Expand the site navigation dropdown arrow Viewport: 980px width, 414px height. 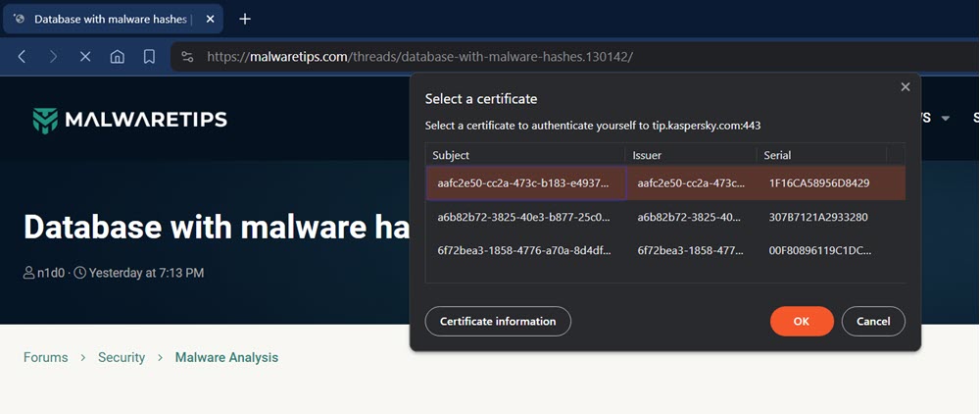coord(945,118)
